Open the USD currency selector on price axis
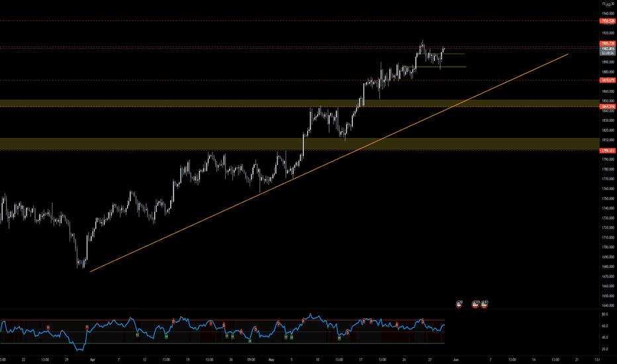 (x=608, y=5)
